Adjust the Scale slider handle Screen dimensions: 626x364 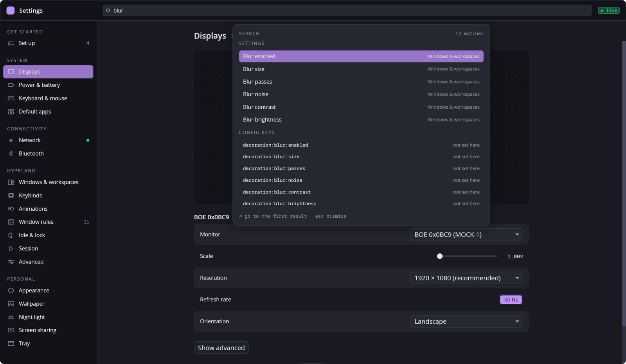pyautogui.click(x=440, y=256)
